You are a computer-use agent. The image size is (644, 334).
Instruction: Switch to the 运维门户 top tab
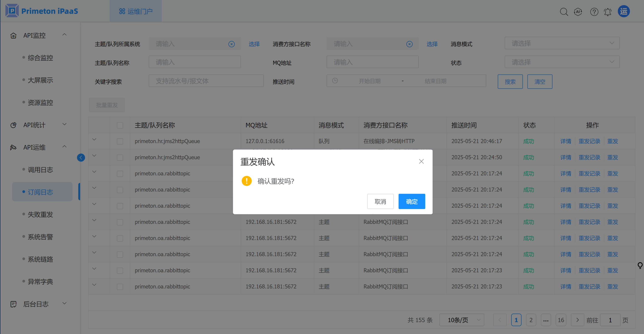coord(136,11)
